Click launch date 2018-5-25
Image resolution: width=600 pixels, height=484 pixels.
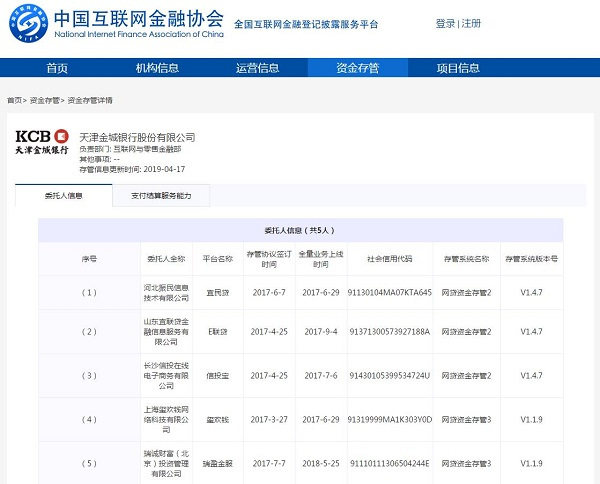321,464
